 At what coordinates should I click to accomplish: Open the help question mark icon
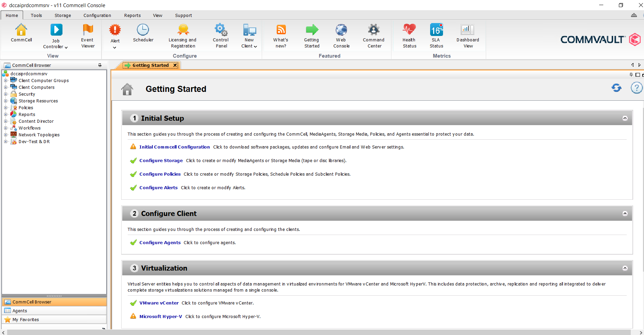[636, 88]
